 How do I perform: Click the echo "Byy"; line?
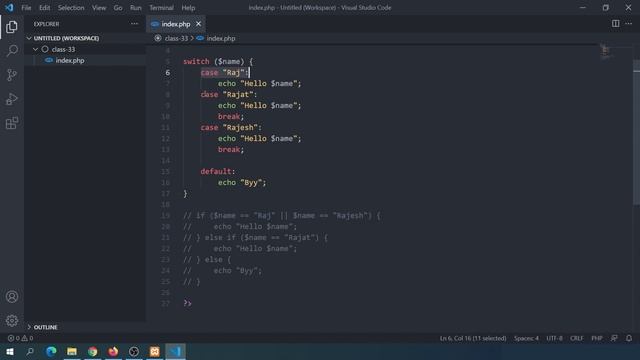242,182
